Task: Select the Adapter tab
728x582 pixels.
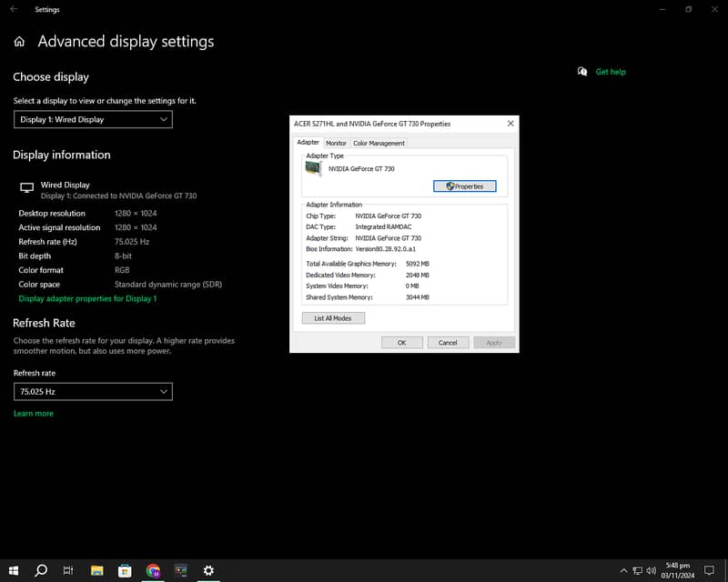Action: pyautogui.click(x=308, y=142)
